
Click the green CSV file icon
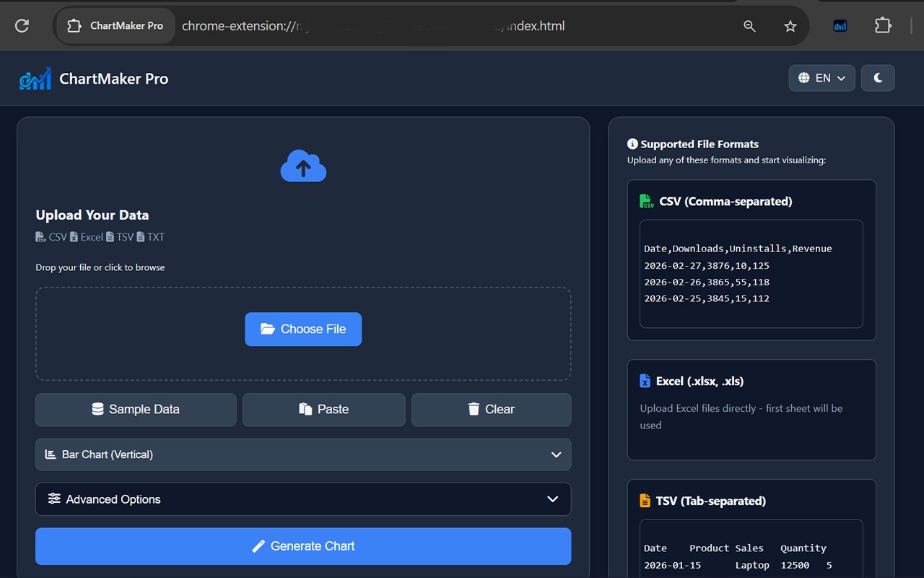[647, 202]
